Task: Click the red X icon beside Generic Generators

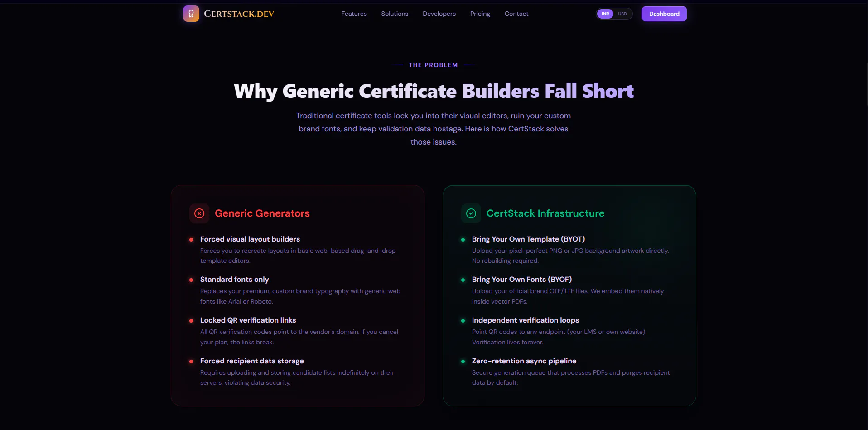Action: (x=199, y=213)
